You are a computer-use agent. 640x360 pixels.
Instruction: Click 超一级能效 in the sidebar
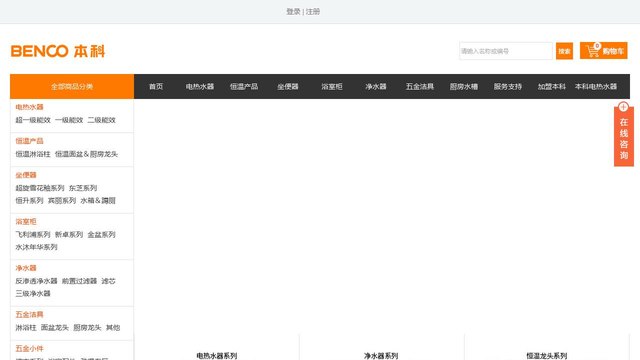point(33,120)
